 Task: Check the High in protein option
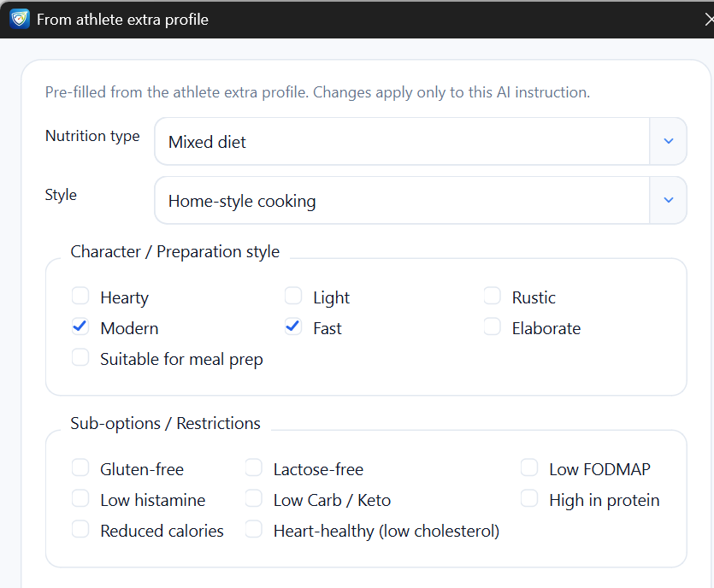(529, 499)
